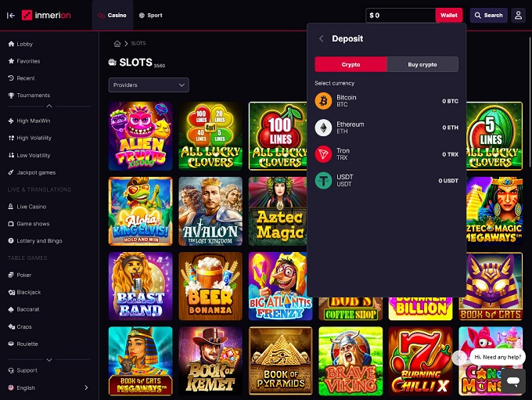Open the live chat bubble icon
The image size is (532, 400).
click(x=513, y=381)
